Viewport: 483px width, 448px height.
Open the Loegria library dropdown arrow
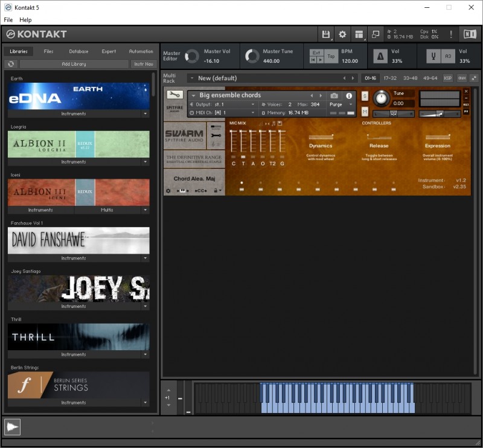tap(145, 162)
